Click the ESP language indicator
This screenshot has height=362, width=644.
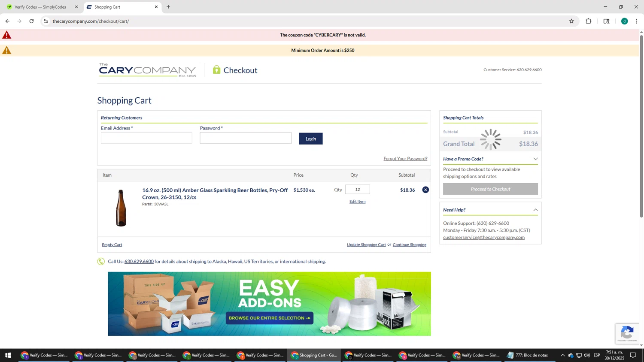click(597, 355)
